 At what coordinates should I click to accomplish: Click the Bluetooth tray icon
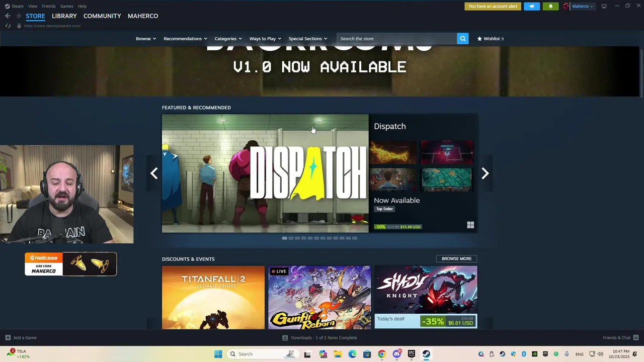524,354
